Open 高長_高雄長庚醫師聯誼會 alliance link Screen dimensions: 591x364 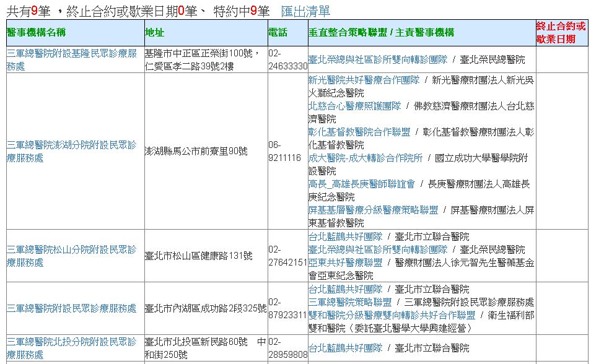[x=361, y=184]
